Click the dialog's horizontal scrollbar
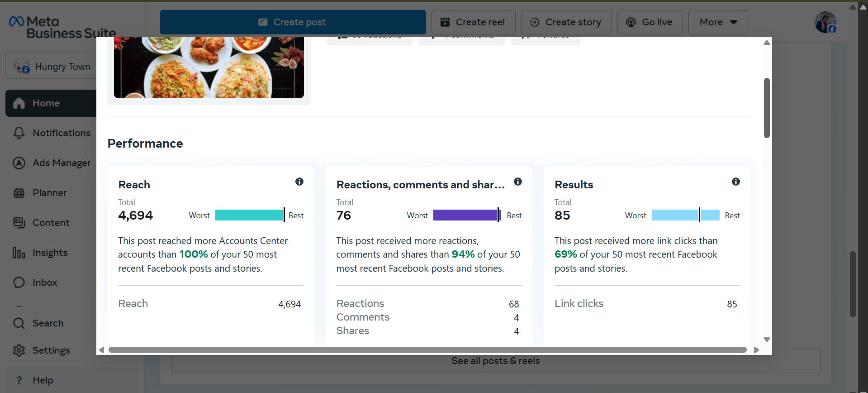The image size is (868, 393). coord(427,350)
